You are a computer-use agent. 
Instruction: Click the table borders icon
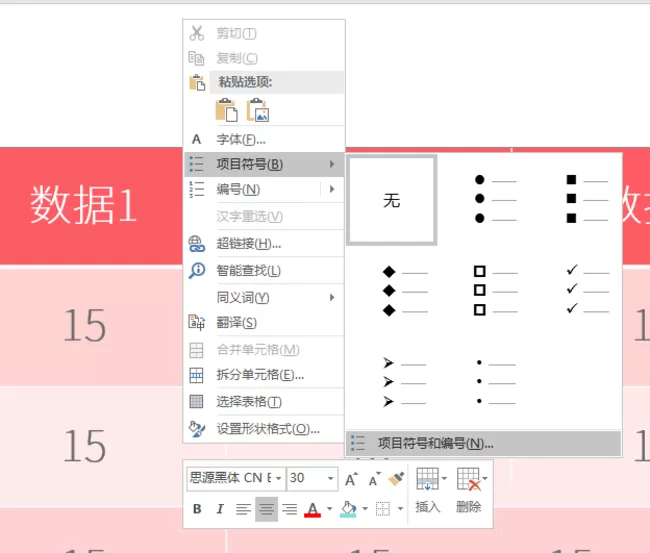click(x=383, y=509)
